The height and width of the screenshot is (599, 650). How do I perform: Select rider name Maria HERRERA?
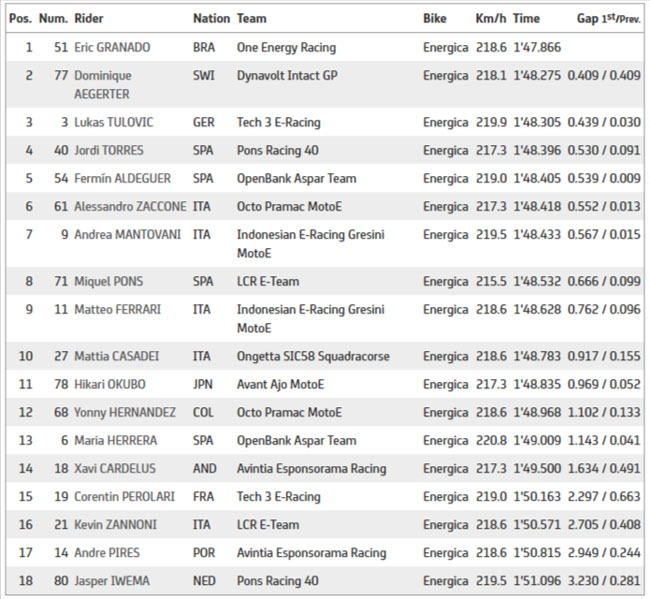[x=116, y=440]
